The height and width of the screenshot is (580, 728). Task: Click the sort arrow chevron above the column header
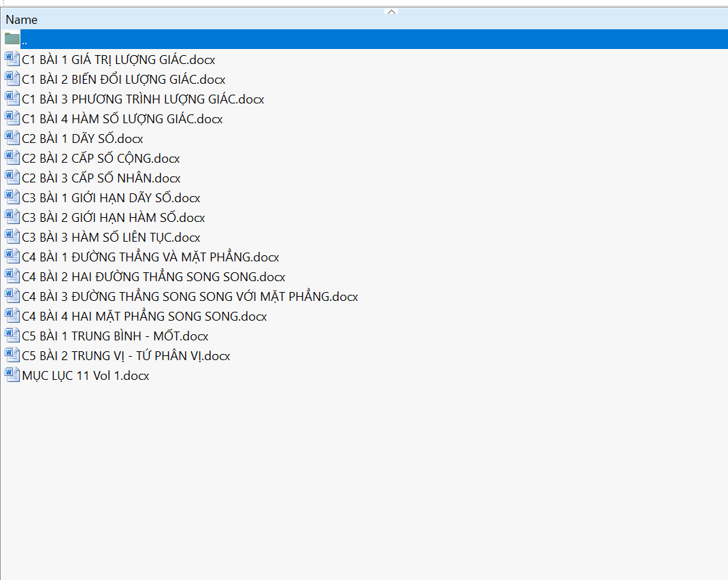tap(391, 11)
